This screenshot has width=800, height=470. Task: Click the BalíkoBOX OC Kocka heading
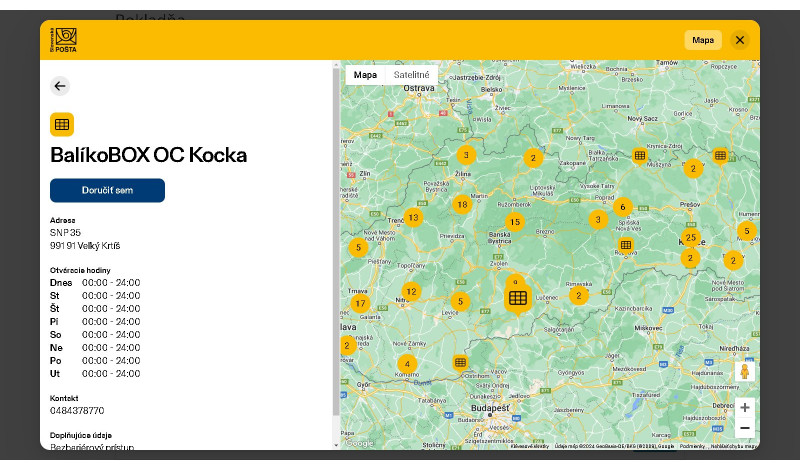(x=148, y=155)
